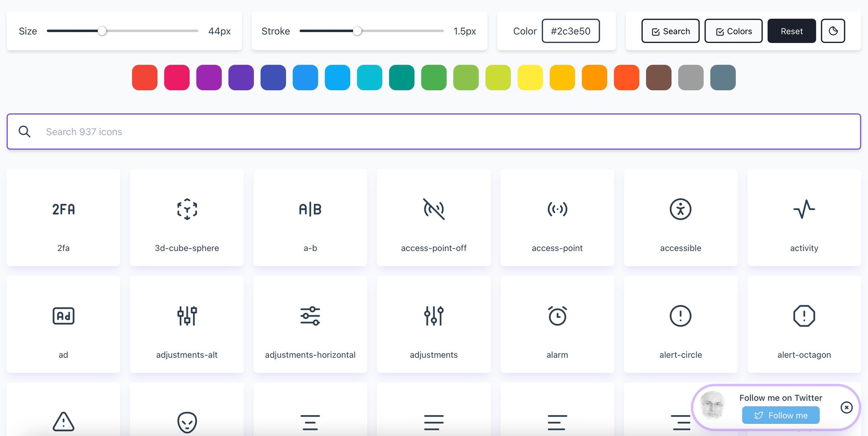Choose the cyan color swatch

369,77
